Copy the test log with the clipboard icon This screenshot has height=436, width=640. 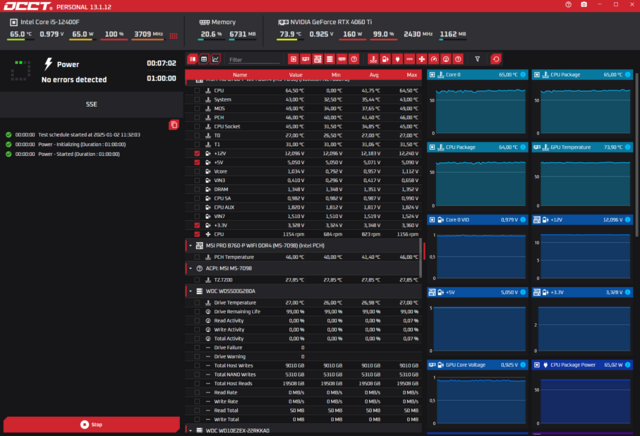point(173,124)
